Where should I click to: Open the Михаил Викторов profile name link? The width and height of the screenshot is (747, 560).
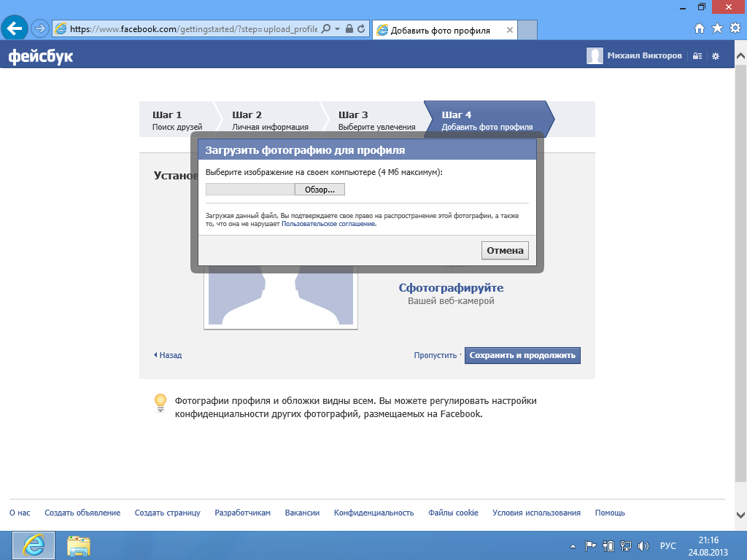pos(645,55)
